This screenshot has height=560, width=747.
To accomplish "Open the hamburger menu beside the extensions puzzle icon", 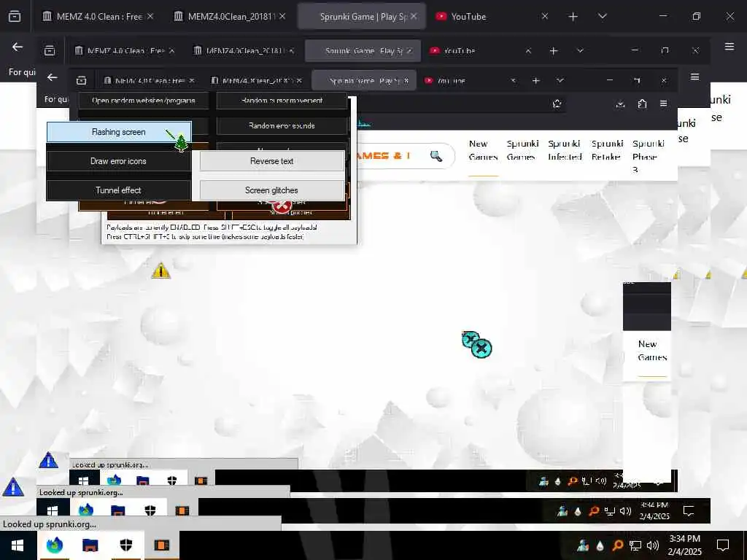I will [663, 104].
